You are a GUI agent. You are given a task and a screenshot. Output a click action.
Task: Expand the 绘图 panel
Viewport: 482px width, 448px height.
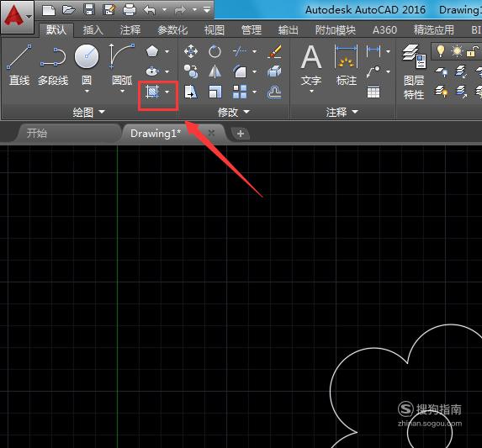tap(89, 112)
